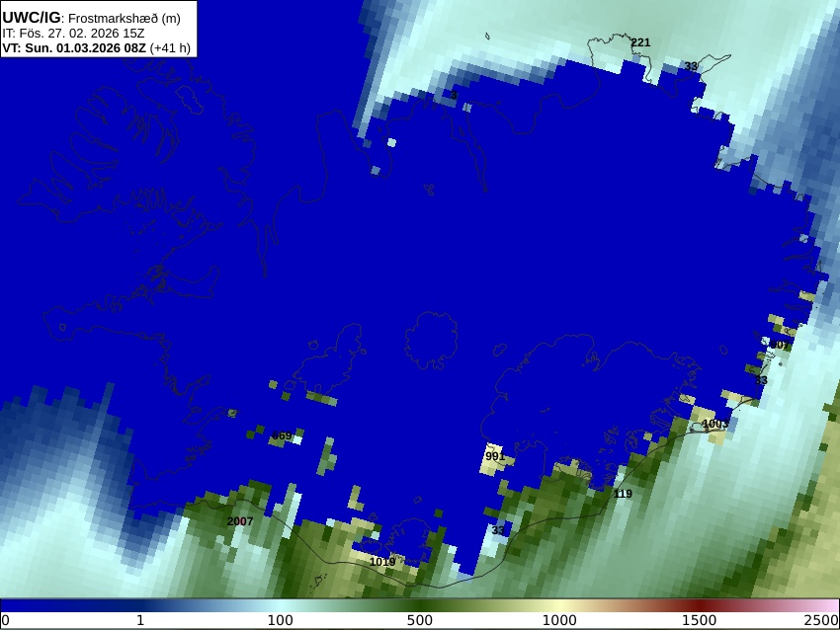Click the map value '1019'
Image resolution: width=840 pixels, height=630 pixels.
pos(382,562)
